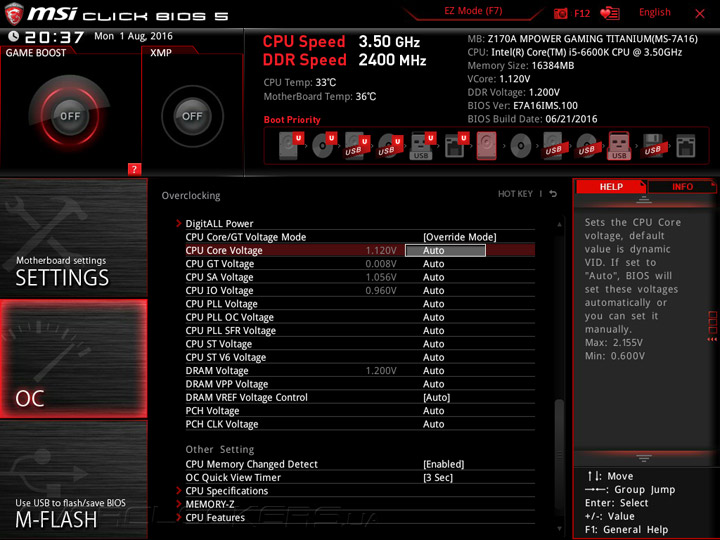Viewport: 720px width, 540px height.
Task: Switch to EZ Mode (F7)
Action: pyautogui.click(x=473, y=11)
